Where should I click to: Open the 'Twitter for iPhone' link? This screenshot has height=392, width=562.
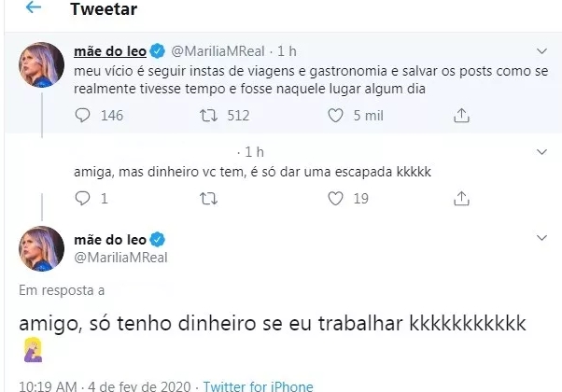coord(258,385)
